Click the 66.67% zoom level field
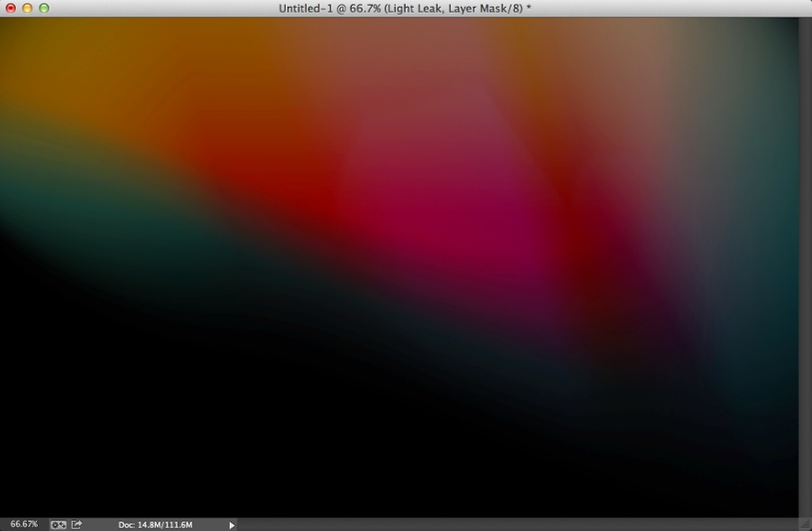This screenshot has height=531, width=812. (23, 525)
